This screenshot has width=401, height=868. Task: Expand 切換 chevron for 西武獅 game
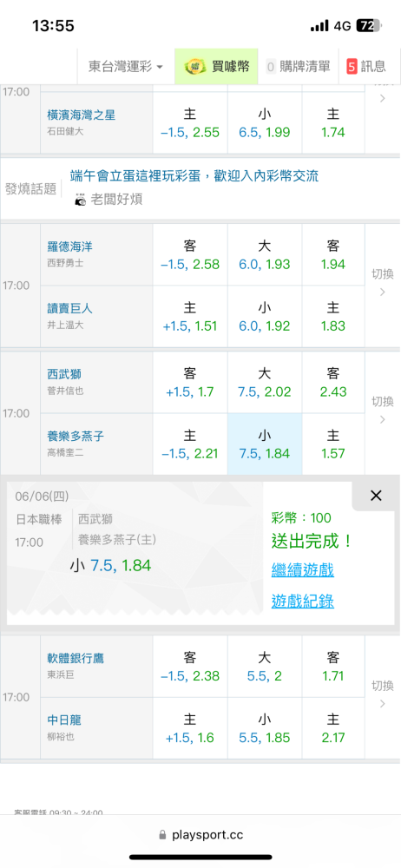point(383,411)
